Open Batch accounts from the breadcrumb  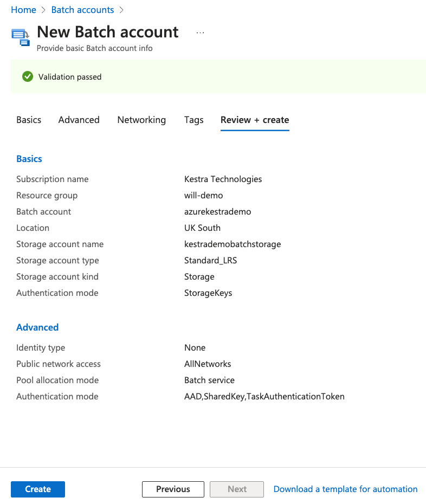coord(82,10)
